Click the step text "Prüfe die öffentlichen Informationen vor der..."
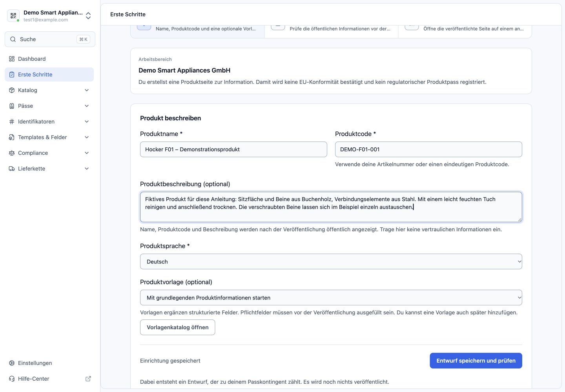The height and width of the screenshot is (392, 565). 340,29
